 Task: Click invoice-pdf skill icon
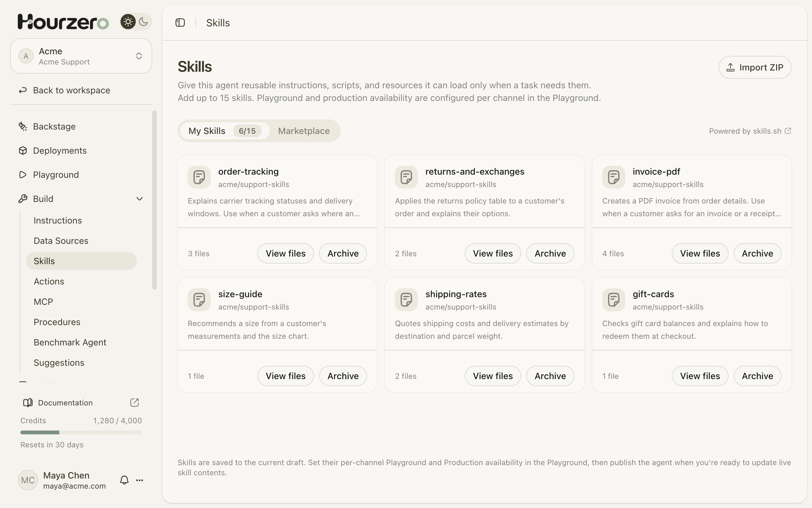[614, 177]
